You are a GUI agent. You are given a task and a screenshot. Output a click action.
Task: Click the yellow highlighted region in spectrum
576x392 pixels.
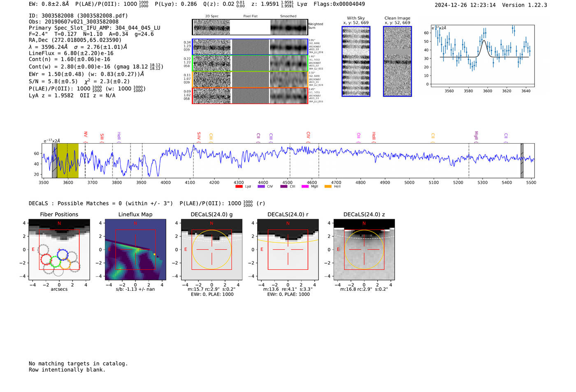(x=67, y=161)
